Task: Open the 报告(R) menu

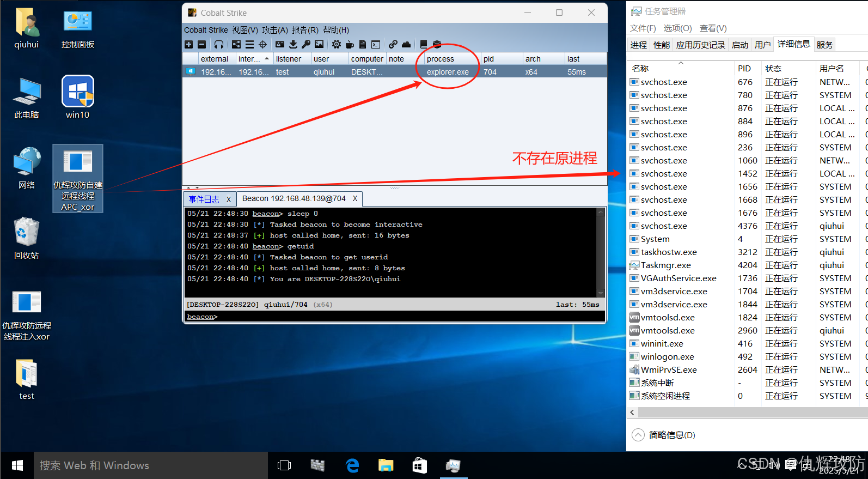Action: (x=305, y=30)
